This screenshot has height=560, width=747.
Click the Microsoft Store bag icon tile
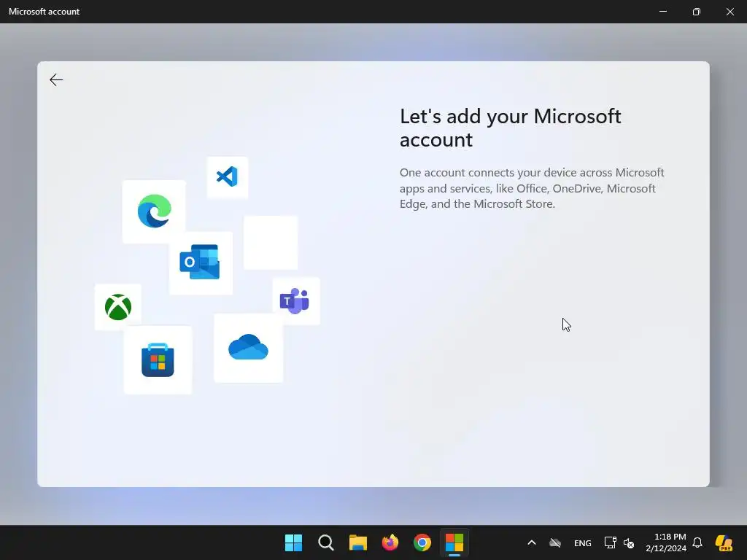pyautogui.click(x=158, y=360)
